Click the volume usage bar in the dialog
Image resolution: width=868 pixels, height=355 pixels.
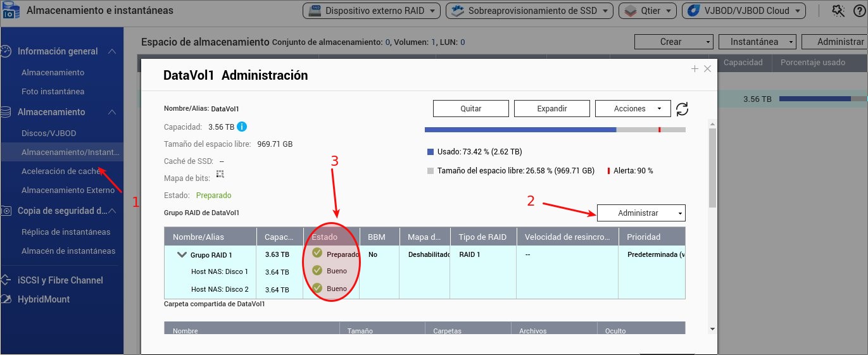[x=555, y=130]
